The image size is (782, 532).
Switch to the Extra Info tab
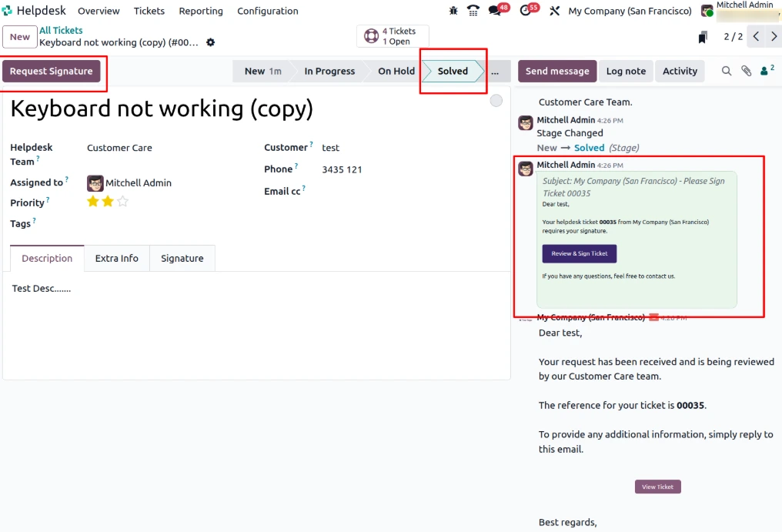tap(117, 259)
